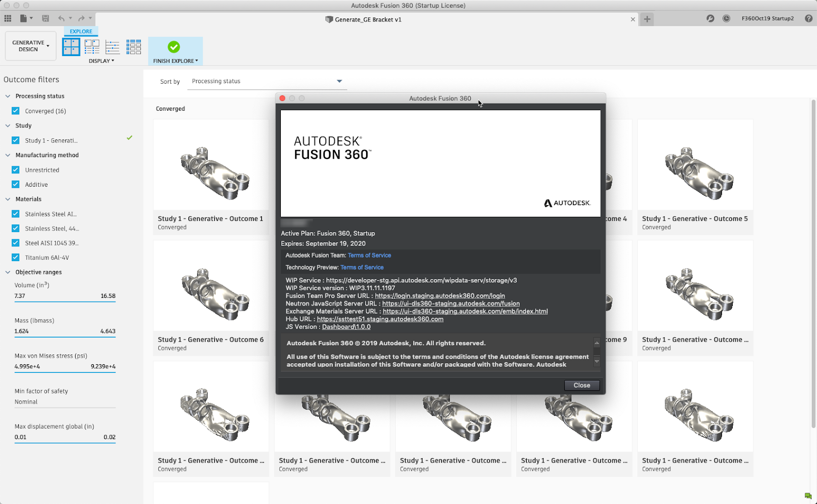Open the undo history dropdown arrow
Screen dimensions: 817x504
70,18
